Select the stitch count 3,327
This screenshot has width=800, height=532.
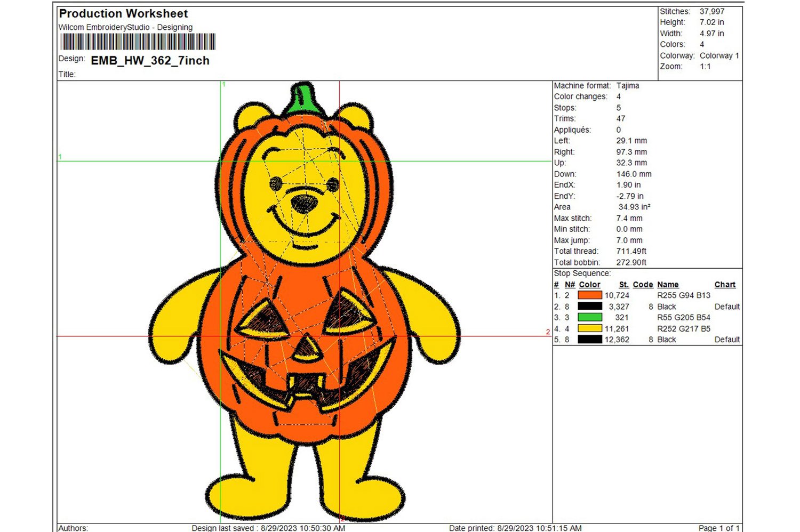coord(619,307)
